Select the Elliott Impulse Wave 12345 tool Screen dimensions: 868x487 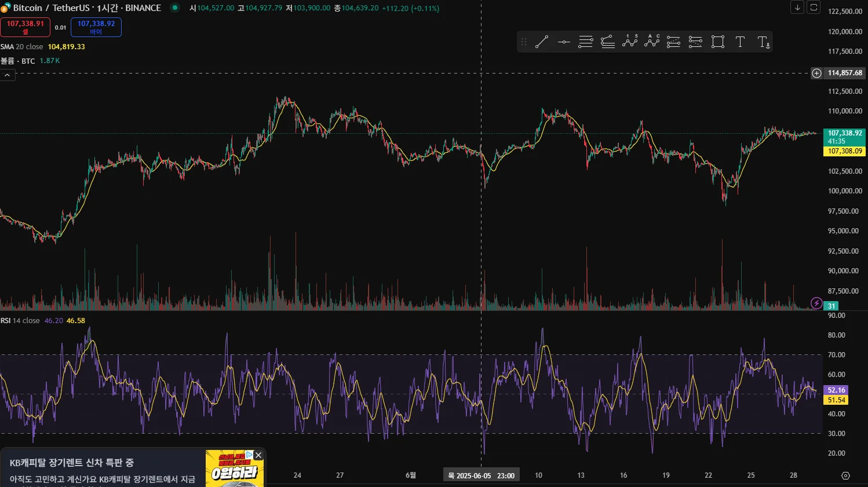pyautogui.click(x=630, y=42)
